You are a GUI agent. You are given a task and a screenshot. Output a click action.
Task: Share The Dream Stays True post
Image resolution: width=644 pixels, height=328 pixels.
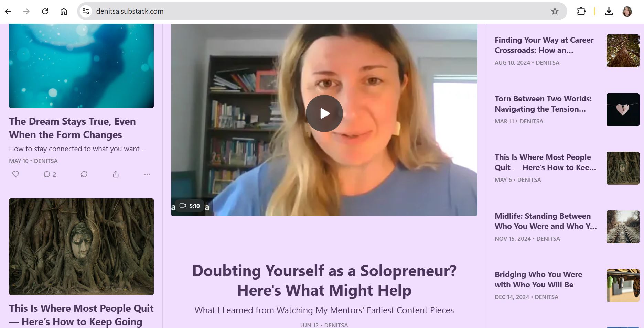click(x=116, y=174)
